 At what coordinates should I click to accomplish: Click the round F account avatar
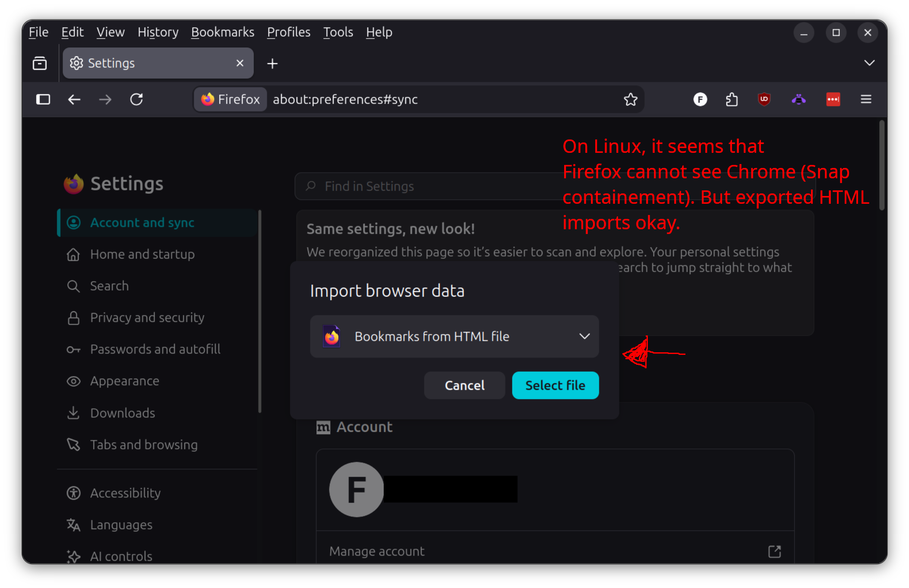pyautogui.click(x=357, y=490)
